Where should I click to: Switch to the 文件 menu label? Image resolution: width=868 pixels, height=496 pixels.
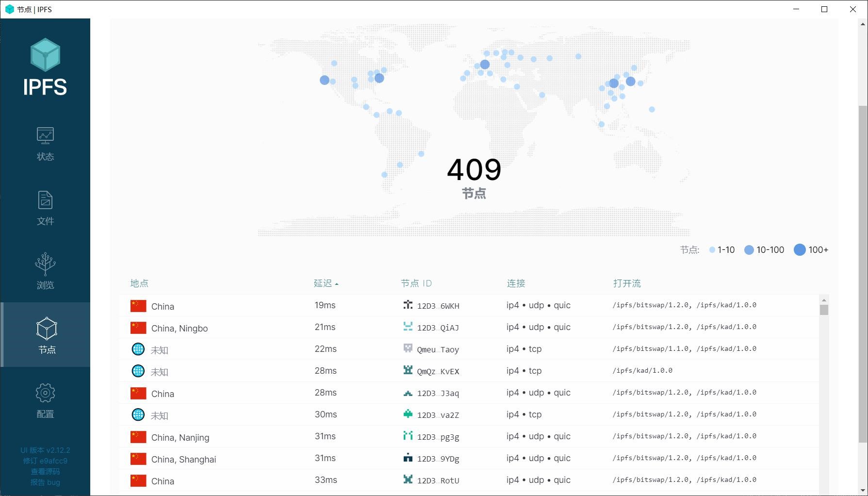click(45, 221)
